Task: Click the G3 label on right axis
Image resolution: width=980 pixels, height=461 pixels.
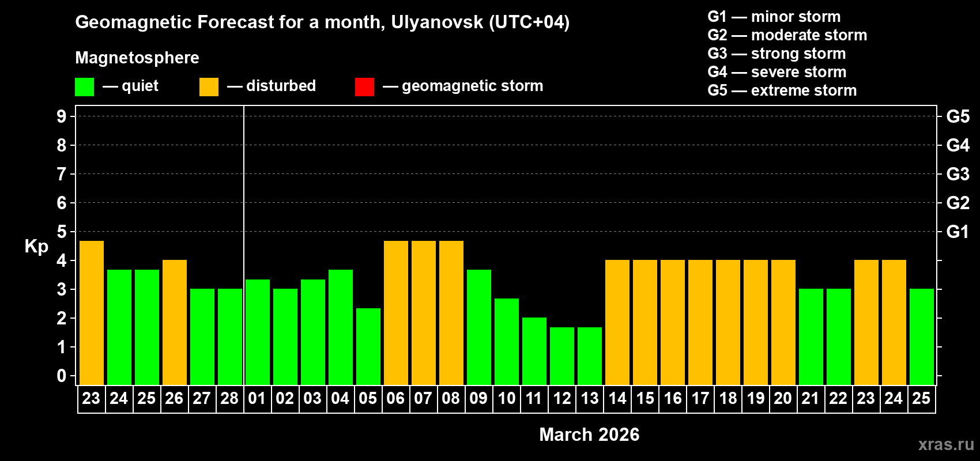Action: tap(958, 174)
